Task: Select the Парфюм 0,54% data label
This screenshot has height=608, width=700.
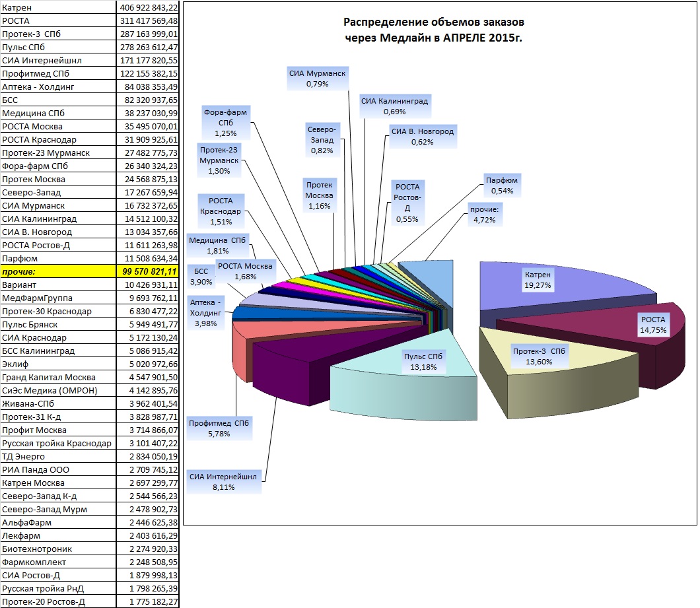Action: [502, 186]
